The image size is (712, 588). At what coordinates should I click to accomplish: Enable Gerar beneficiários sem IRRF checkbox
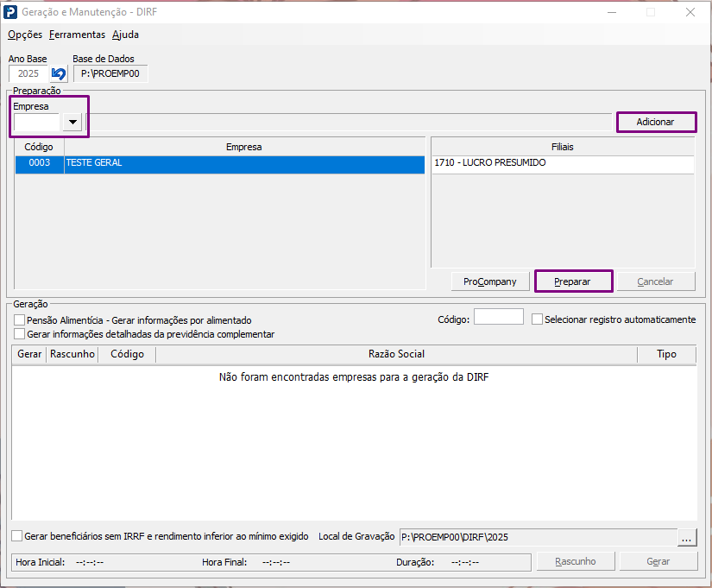click(x=16, y=536)
